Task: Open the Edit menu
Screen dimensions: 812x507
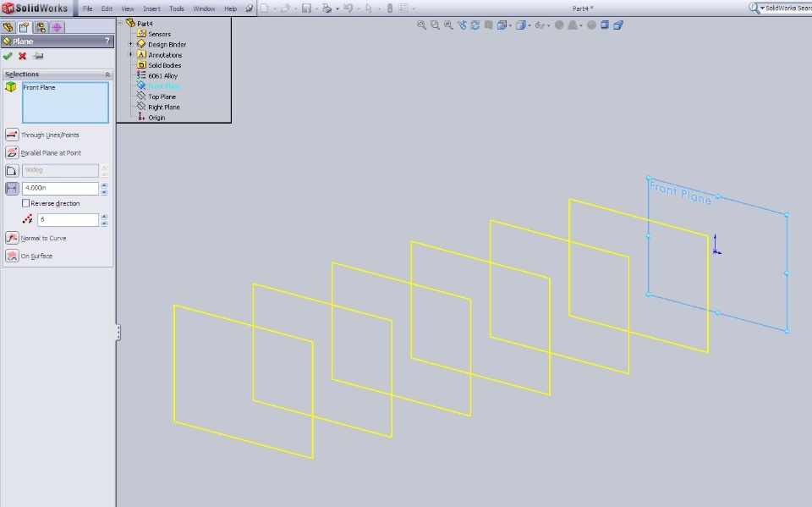Action: point(107,8)
